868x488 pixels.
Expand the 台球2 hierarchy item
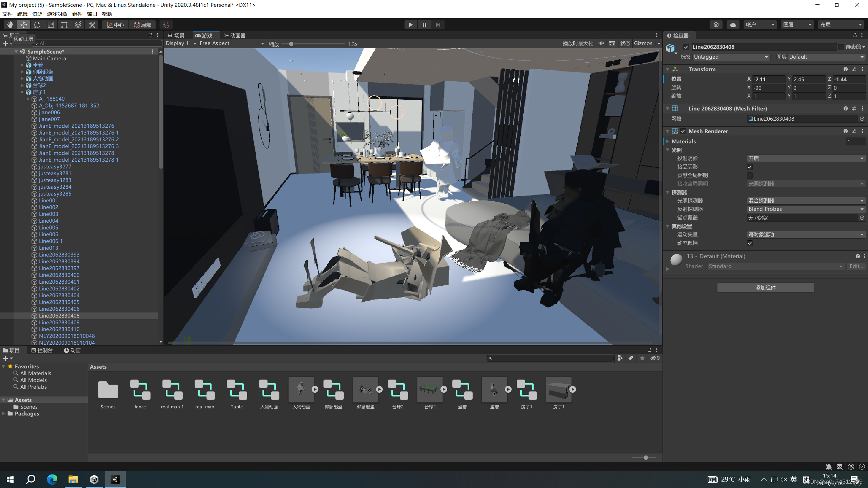(22, 85)
